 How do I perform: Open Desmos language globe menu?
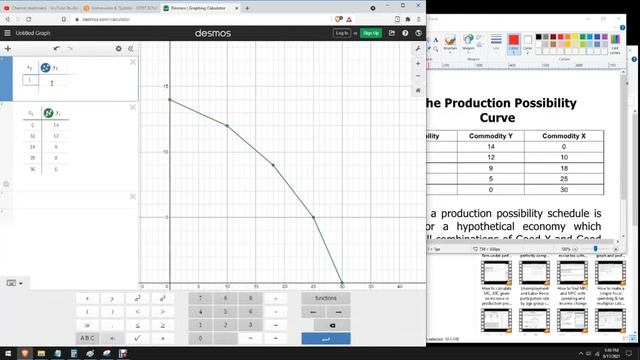(x=418, y=33)
